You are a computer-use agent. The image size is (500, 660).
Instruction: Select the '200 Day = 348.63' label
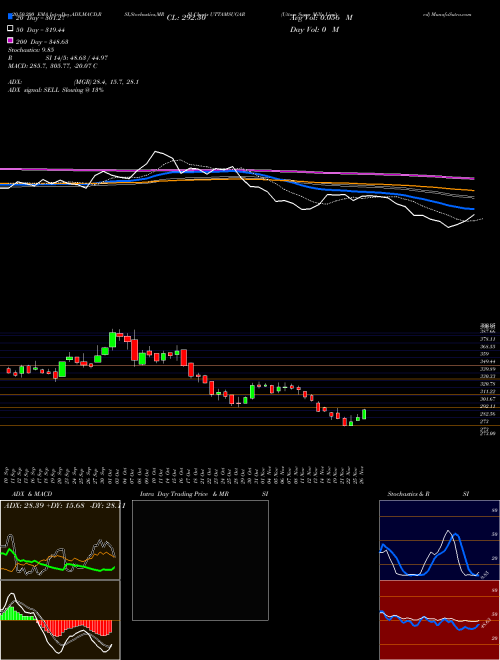point(43,42)
